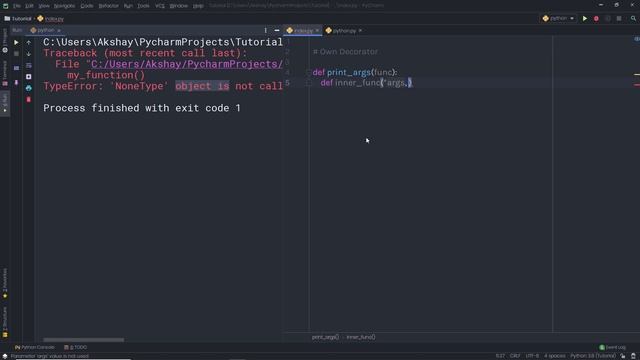Select the Tutorial breadcrumb in navigation bar
This screenshot has height=360, width=640.
pyautogui.click(x=18, y=19)
